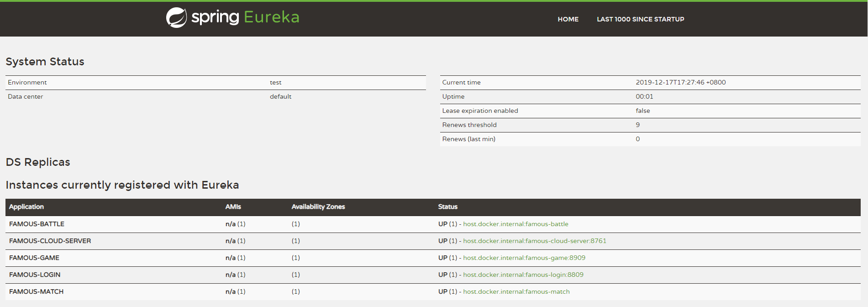The height and width of the screenshot is (307, 868).
Task: Select the Environment value test
Action: click(275, 82)
